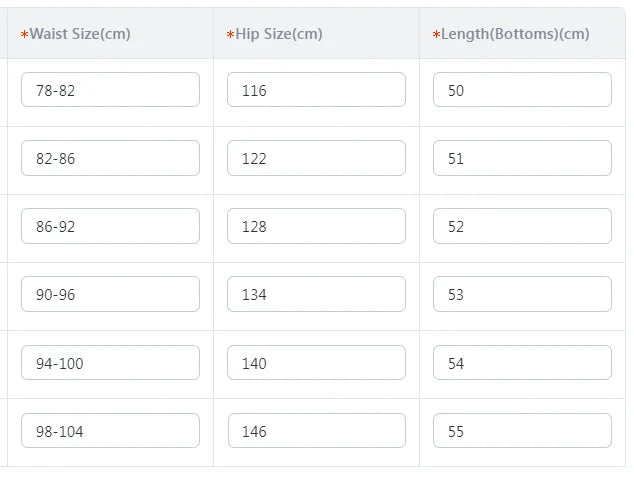Select the length field showing 55
This screenshot has height=477, width=634.
522,431
